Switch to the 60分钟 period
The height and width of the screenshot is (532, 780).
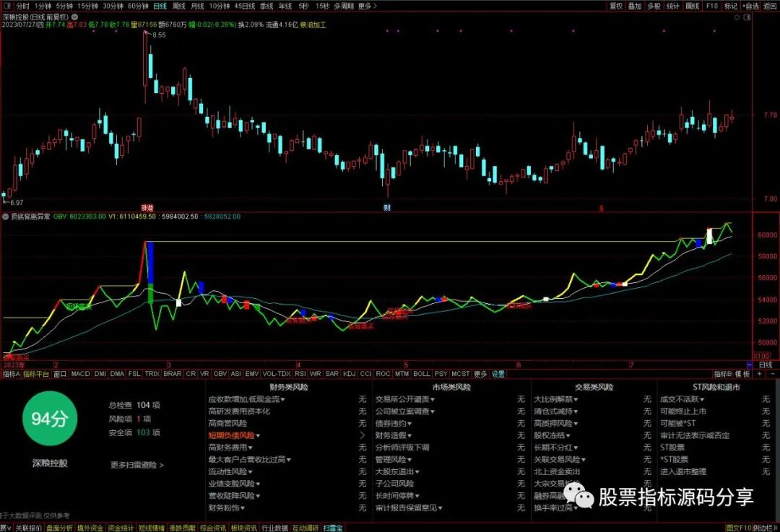138,6
